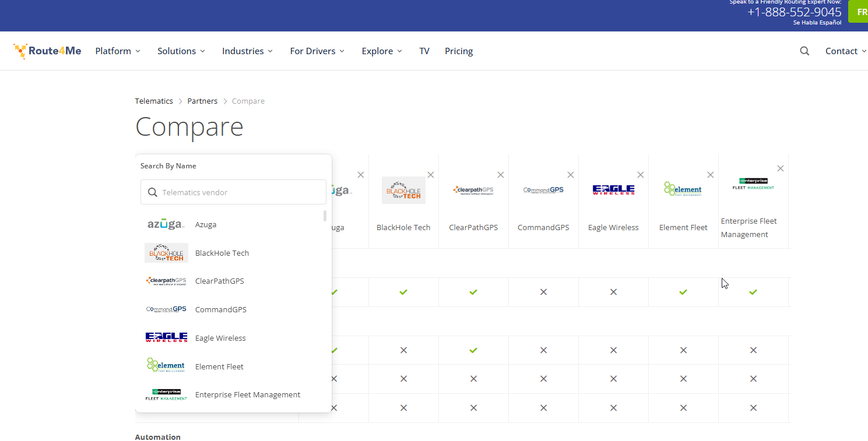Expand the For Drivers menu
Viewport: 868px width, 441px height.
pyautogui.click(x=317, y=51)
